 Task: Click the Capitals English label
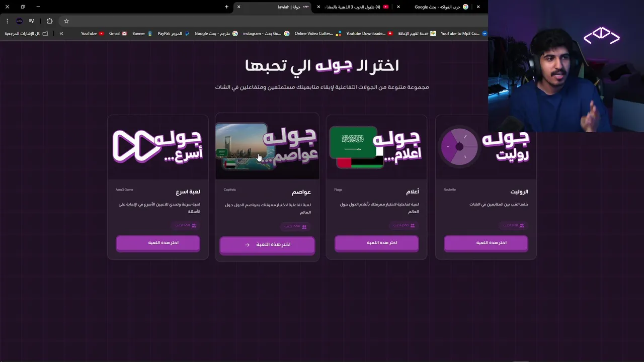pos(229,190)
